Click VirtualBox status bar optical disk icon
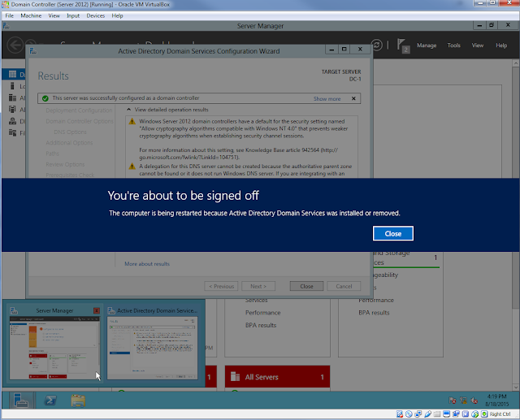The width and height of the screenshot is (520, 420). click(x=409, y=414)
